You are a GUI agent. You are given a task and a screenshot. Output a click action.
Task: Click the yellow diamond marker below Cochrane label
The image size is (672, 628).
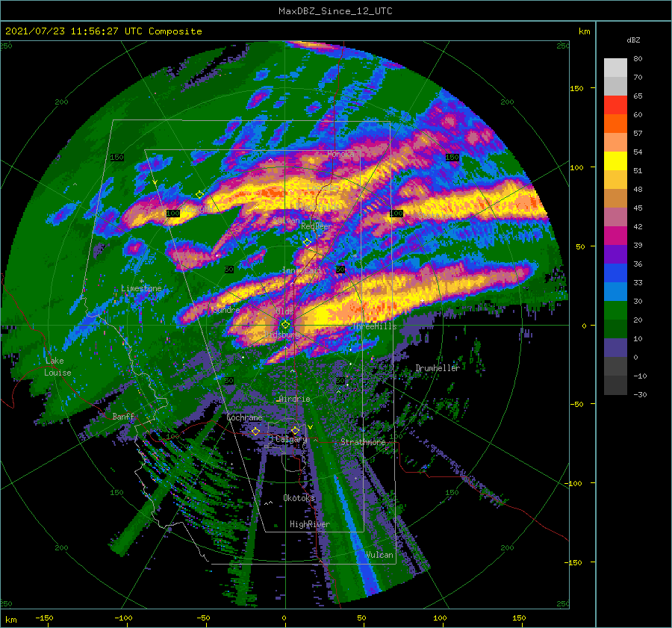coord(255,431)
